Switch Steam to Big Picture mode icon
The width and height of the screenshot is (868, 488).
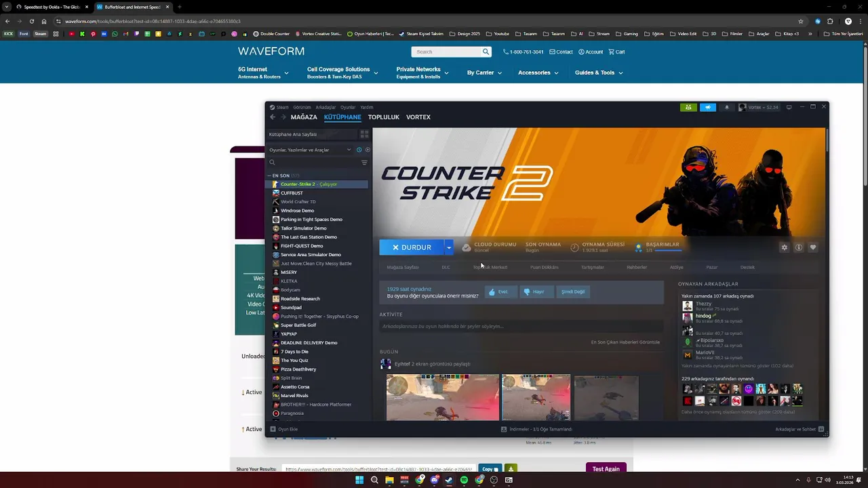pos(789,107)
